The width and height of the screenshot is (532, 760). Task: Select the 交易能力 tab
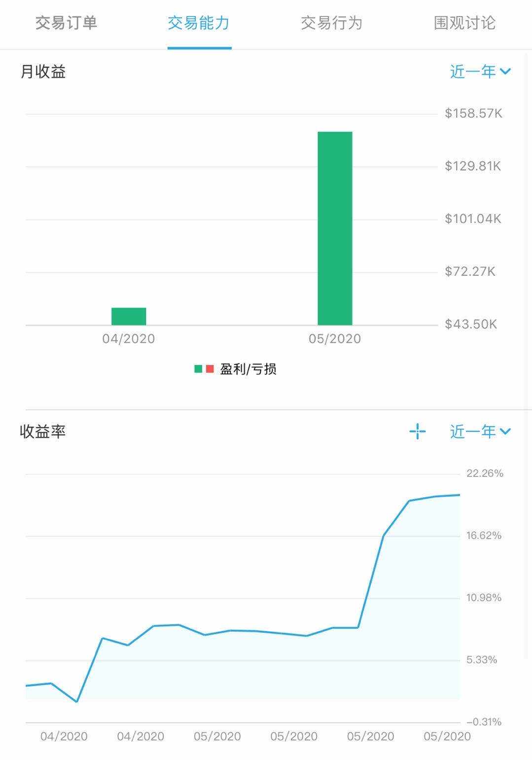[x=199, y=23]
